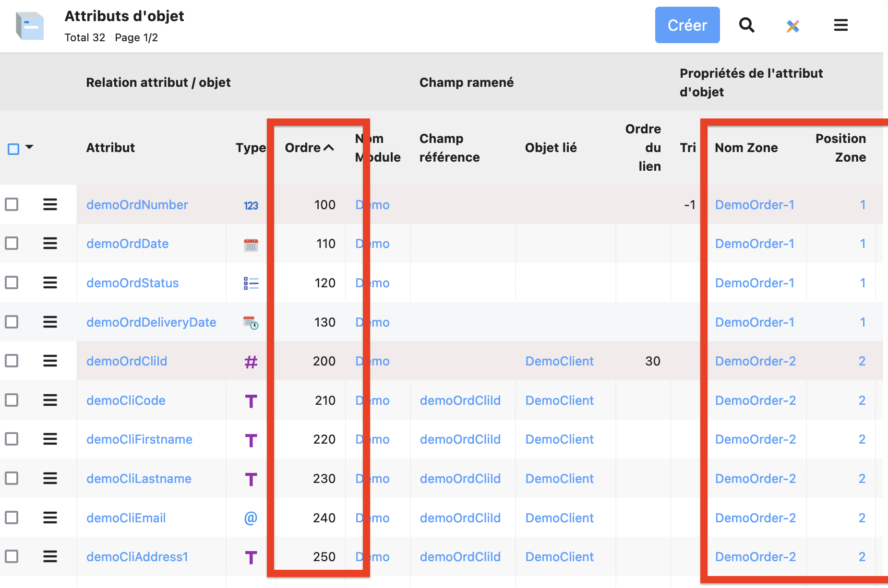Toggle sort on the Ordre column header
The width and height of the screenshot is (888, 588).
309,148
